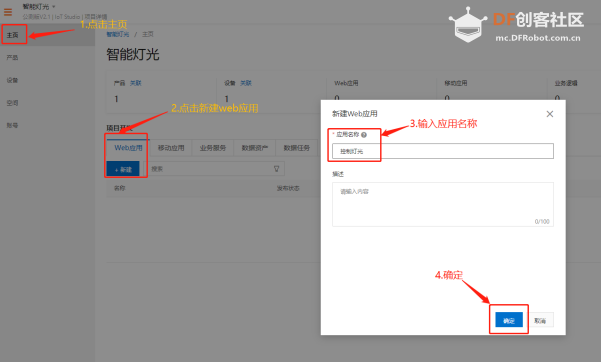Open 账号 in the sidebar

12,125
